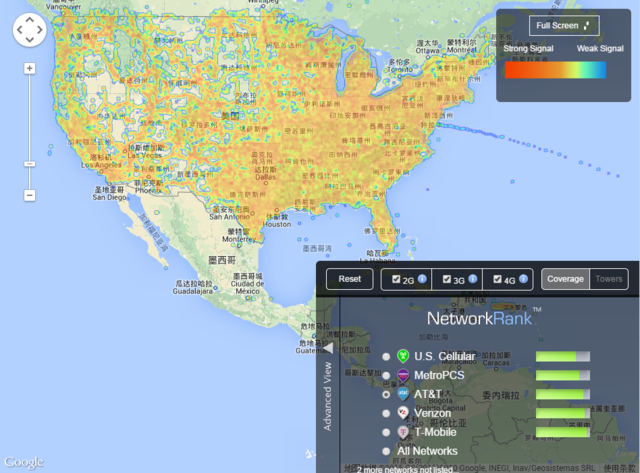Zoom out with the minus button
Viewport: 640px width, 473px height.
(29, 195)
